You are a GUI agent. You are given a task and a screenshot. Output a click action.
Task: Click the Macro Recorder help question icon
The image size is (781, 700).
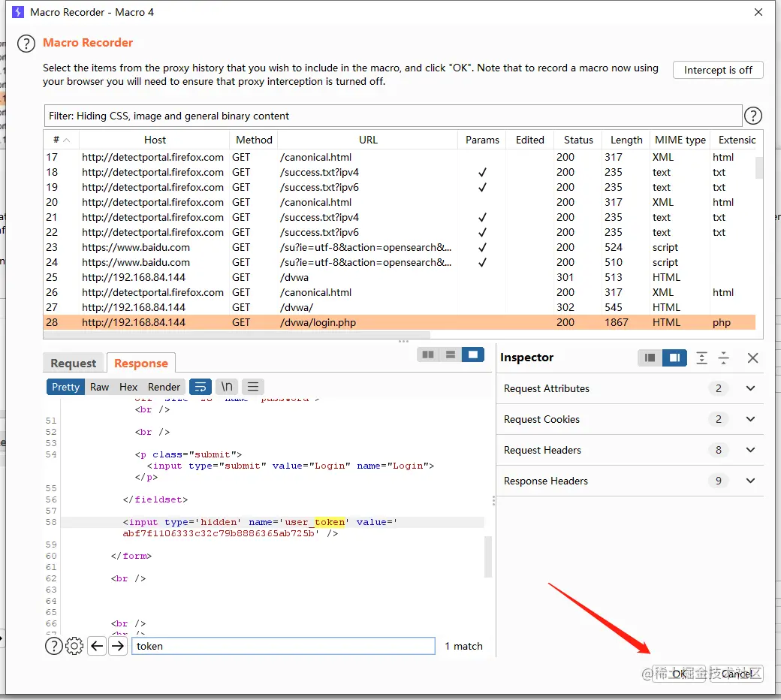click(x=26, y=44)
